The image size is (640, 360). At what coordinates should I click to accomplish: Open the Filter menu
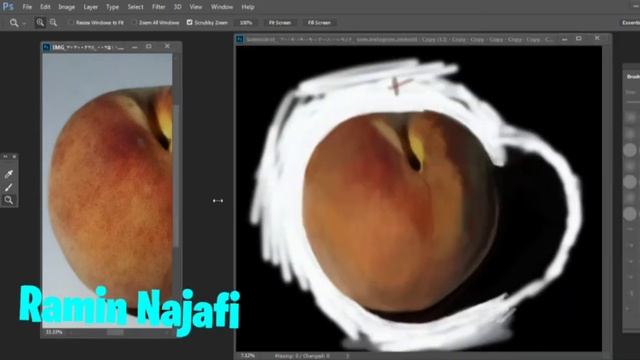pos(158,7)
